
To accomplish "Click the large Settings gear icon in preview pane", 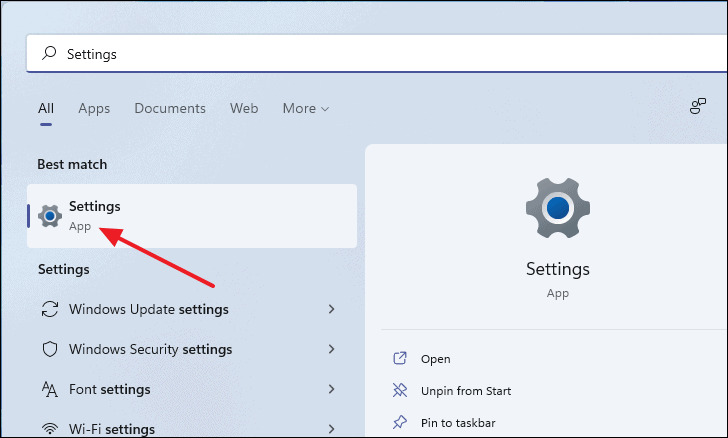I will (558, 208).
